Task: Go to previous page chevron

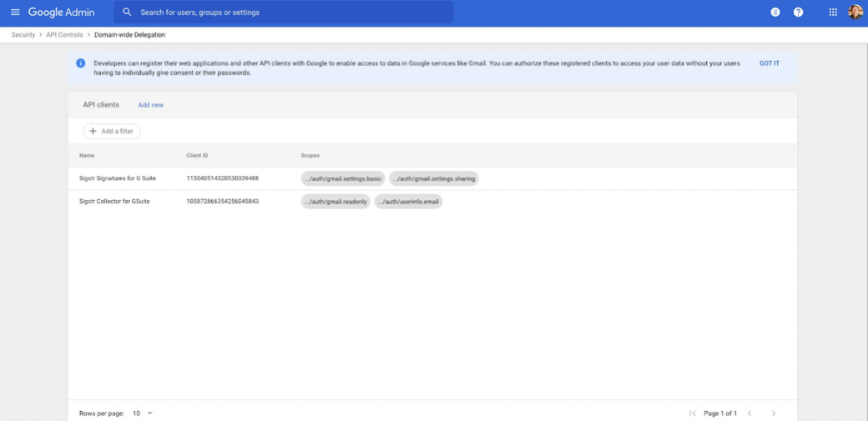Action: pyautogui.click(x=749, y=413)
